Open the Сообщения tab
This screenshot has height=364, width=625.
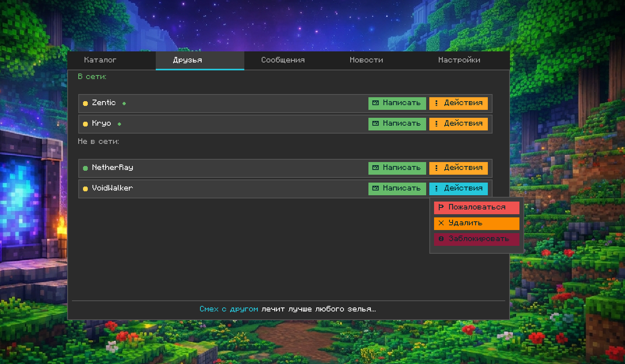tap(289, 60)
